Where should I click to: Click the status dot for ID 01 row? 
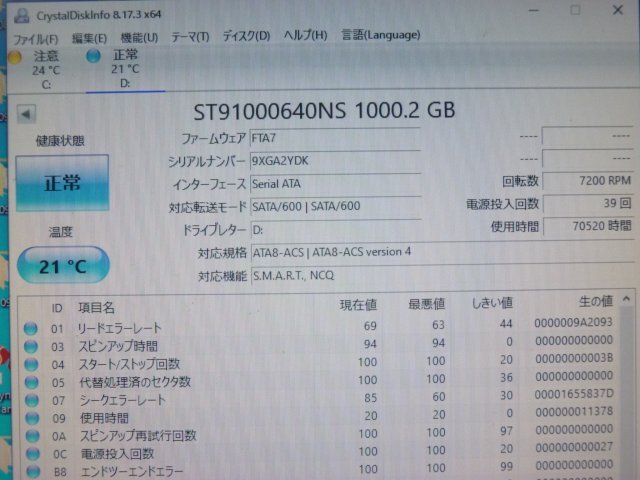[x=31, y=328]
